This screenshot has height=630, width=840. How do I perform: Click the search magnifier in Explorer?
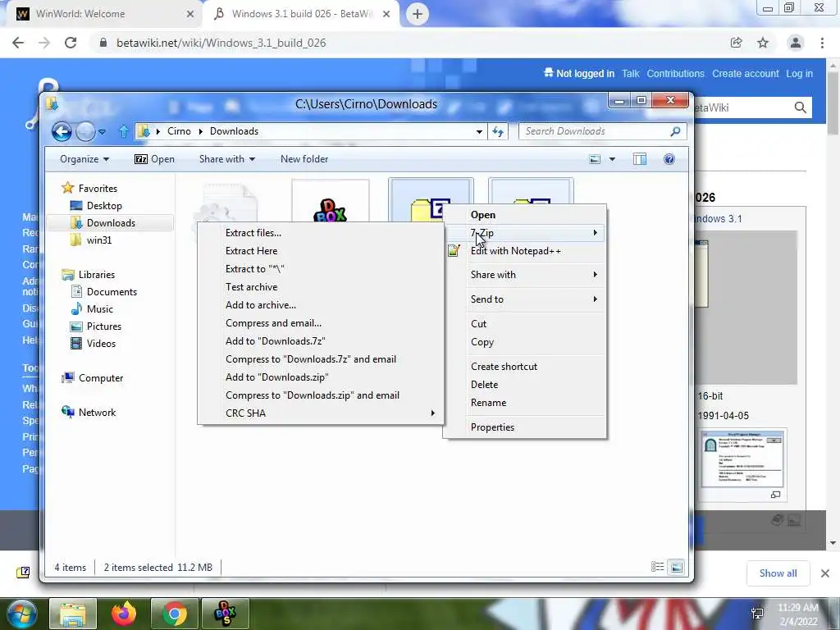pos(675,131)
